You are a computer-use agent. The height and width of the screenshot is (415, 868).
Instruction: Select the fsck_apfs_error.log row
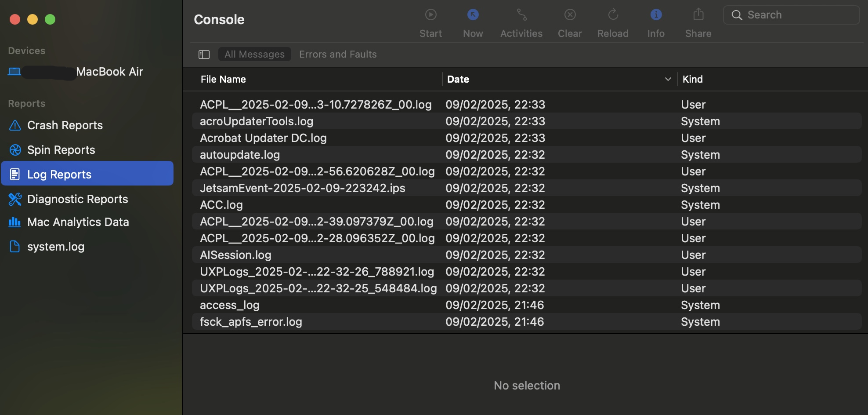click(251, 321)
